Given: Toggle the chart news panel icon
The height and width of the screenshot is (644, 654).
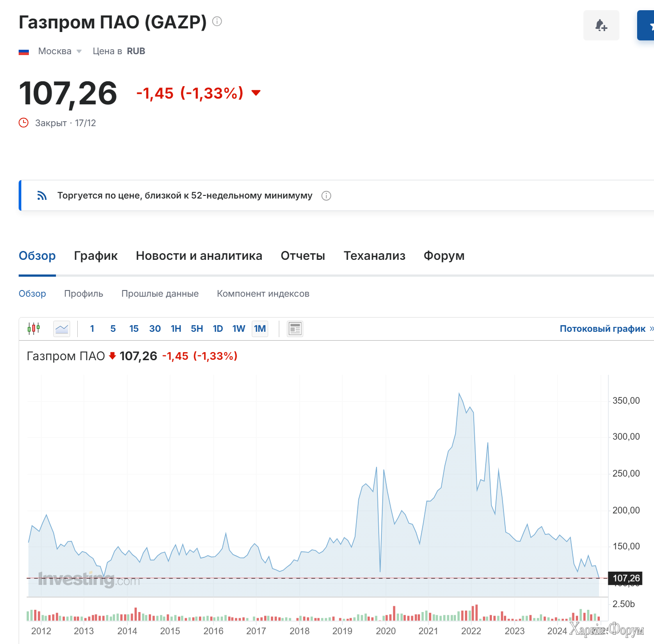Looking at the screenshot, I should 295,329.
